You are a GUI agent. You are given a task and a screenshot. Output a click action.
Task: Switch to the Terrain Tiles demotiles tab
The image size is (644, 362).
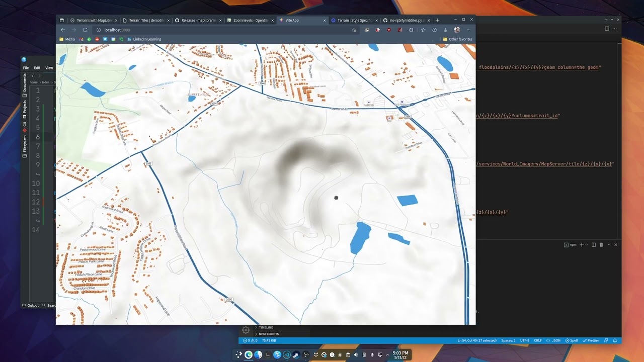point(146,20)
